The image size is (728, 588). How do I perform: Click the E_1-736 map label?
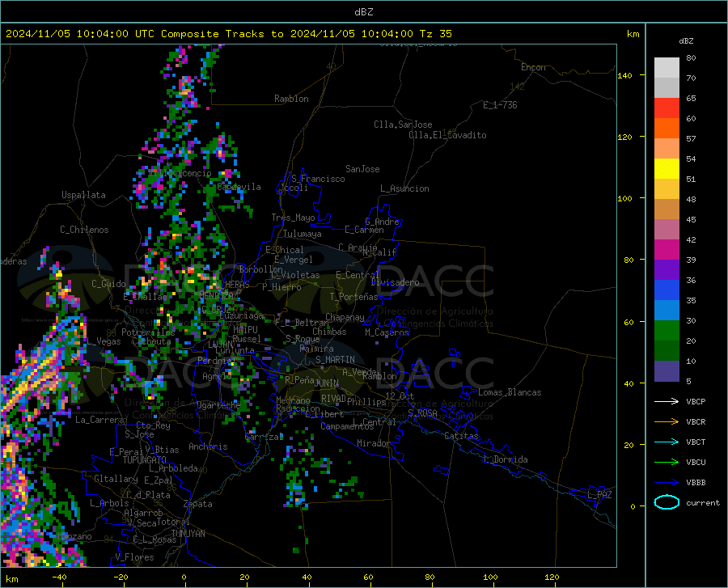coord(500,105)
